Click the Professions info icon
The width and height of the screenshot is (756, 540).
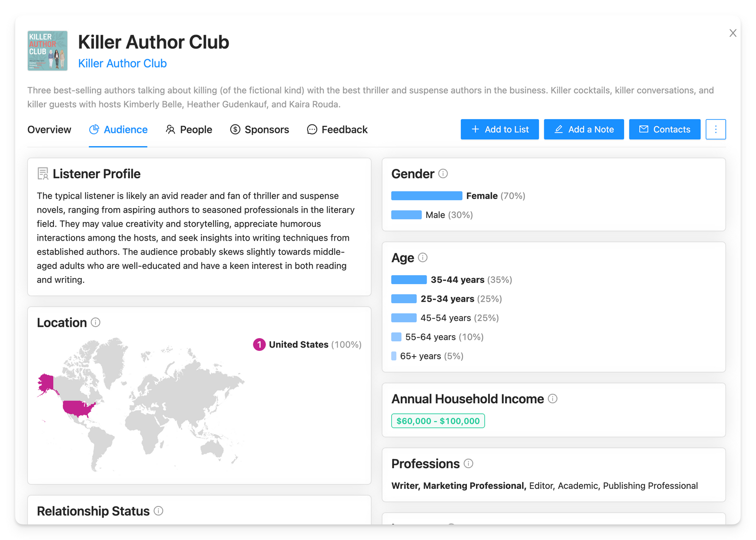click(x=468, y=463)
